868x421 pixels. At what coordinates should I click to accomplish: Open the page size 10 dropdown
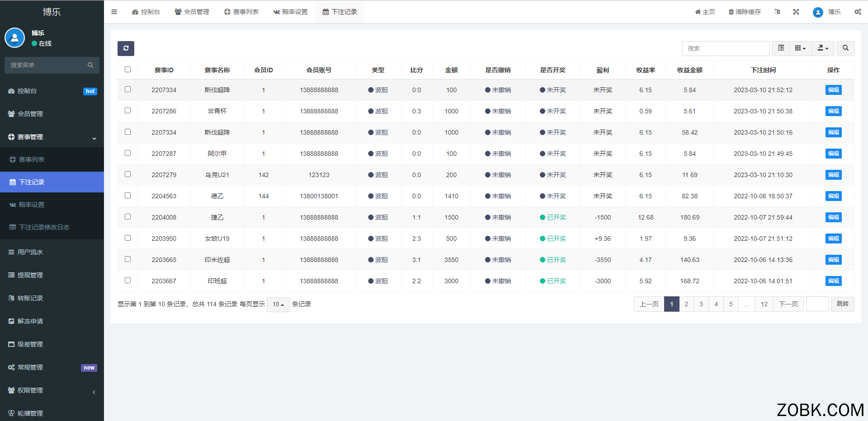[278, 304]
